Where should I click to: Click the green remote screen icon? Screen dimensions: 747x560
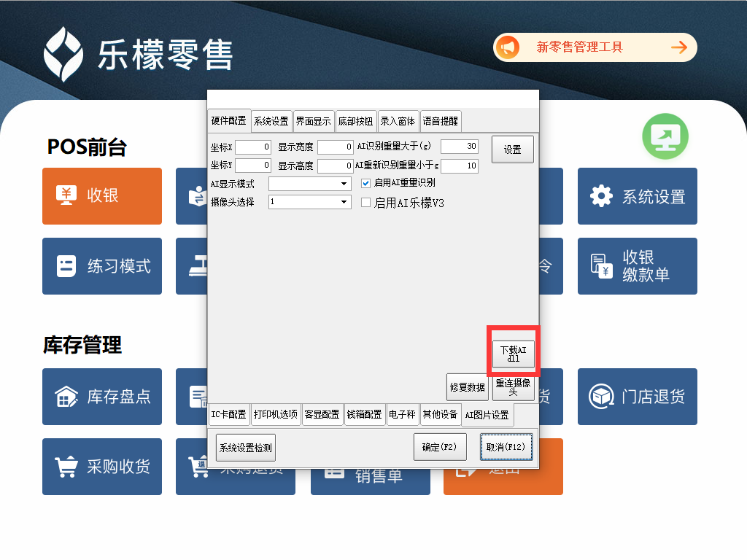[x=665, y=136]
